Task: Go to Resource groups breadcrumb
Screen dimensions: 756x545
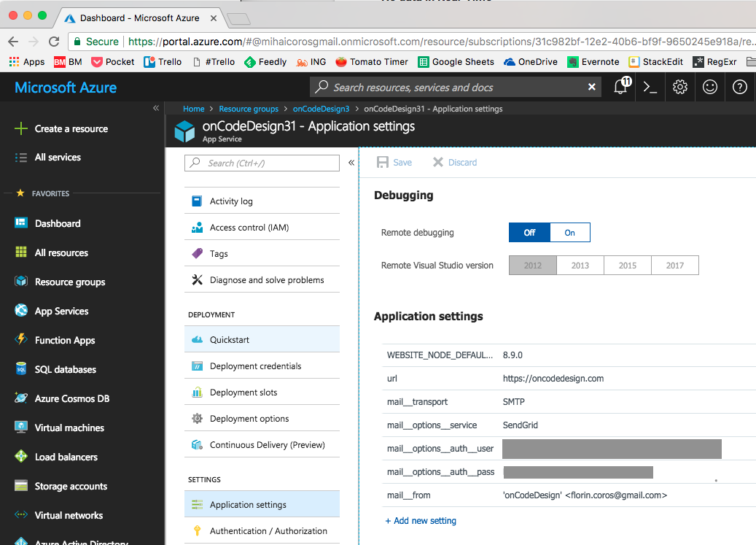Action: pos(249,109)
